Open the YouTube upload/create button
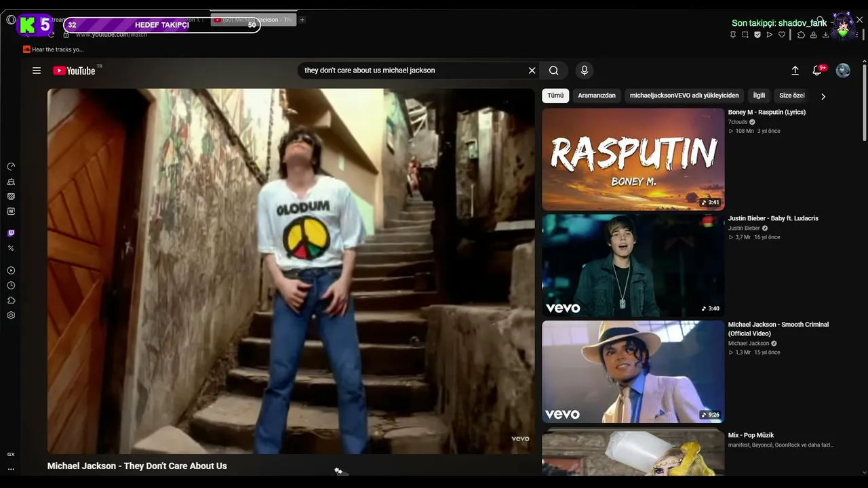The width and height of the screenshot is (868, 488). (795, 70)
